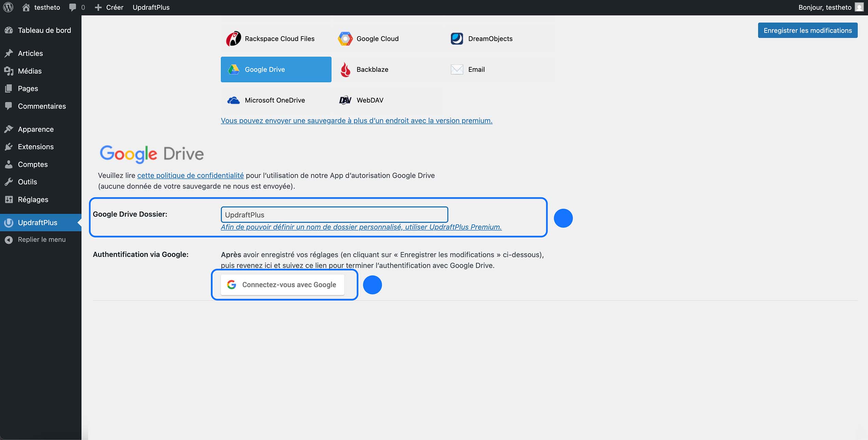Deselect the Google Drive storage tile
The width and height of the screenshot is (868, 440).
(x=276, y=69)
